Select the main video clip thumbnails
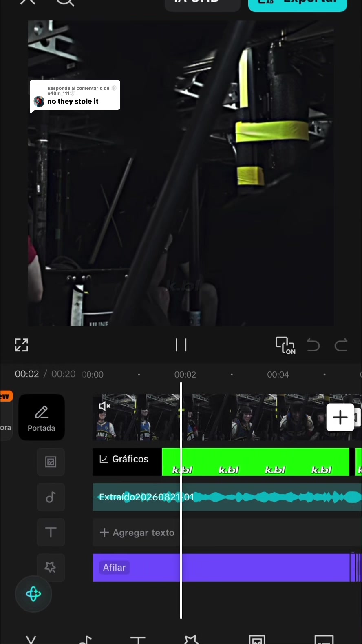 tap(227, 417)
